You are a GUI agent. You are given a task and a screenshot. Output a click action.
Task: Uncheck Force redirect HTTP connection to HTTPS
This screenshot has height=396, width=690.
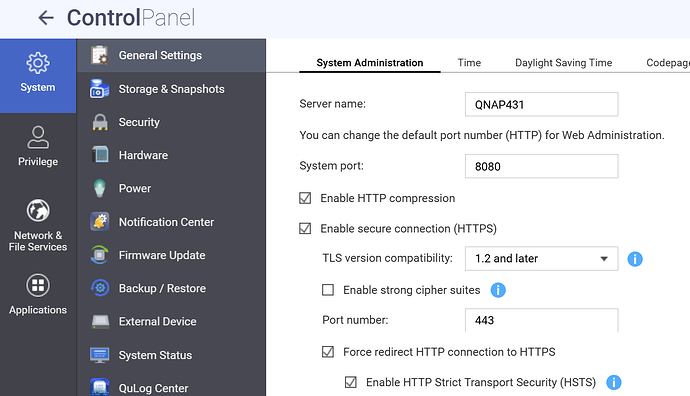coord(328,352)
